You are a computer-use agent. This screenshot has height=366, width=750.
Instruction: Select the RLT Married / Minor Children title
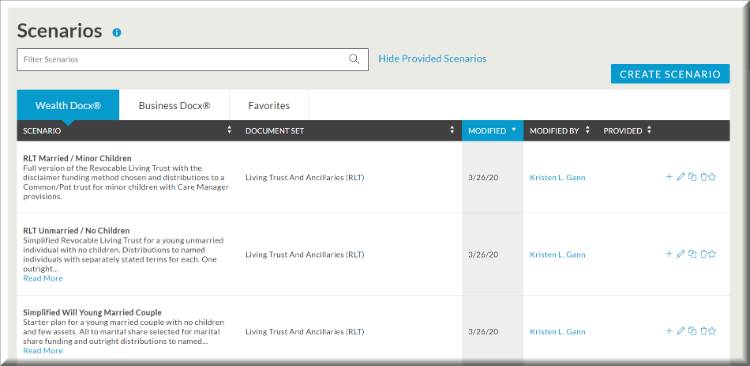(x=77, y=158)
